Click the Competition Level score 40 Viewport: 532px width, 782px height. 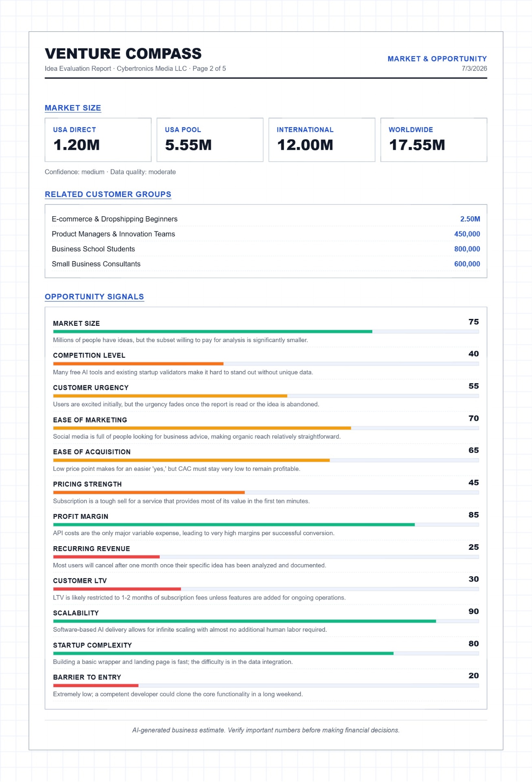[x=474, y=354]
